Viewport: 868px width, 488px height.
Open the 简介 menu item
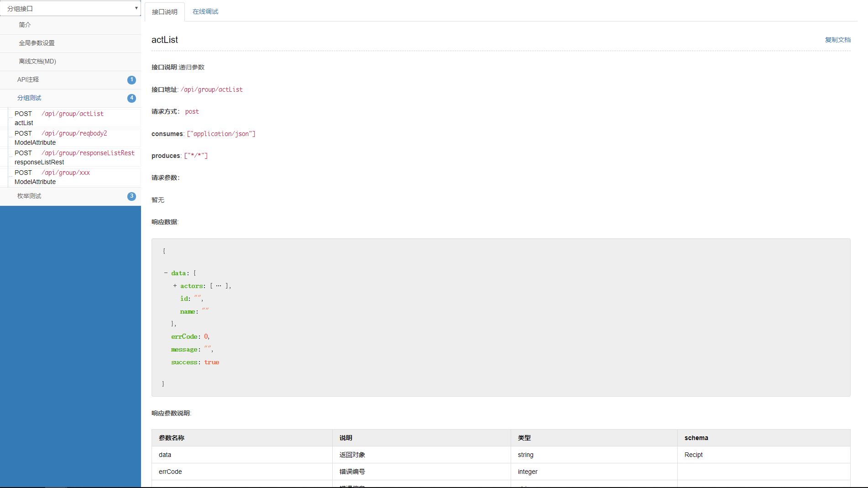pyautogui.click(x=70, y=25)
